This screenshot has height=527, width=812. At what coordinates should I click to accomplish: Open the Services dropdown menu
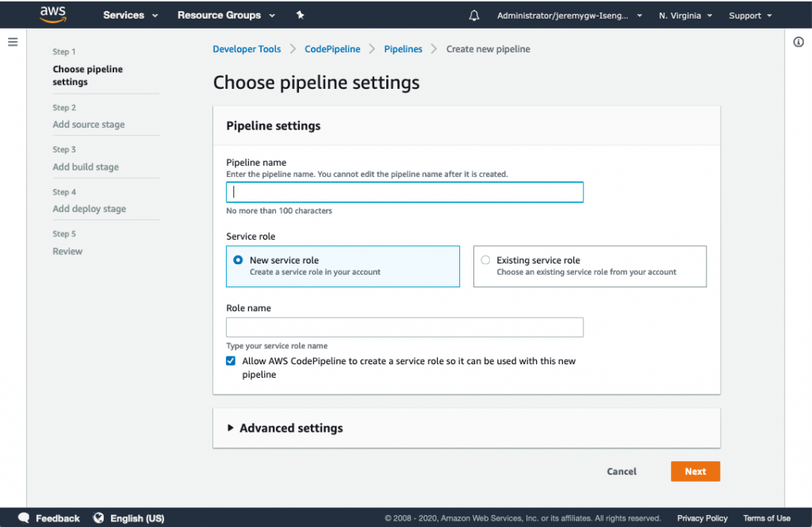tap(130, 15)
